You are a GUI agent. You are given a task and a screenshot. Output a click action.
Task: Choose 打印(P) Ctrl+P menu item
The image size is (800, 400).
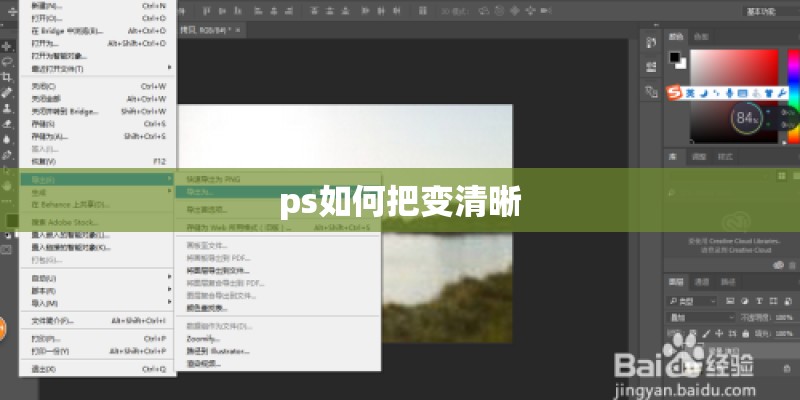[98, 339]
